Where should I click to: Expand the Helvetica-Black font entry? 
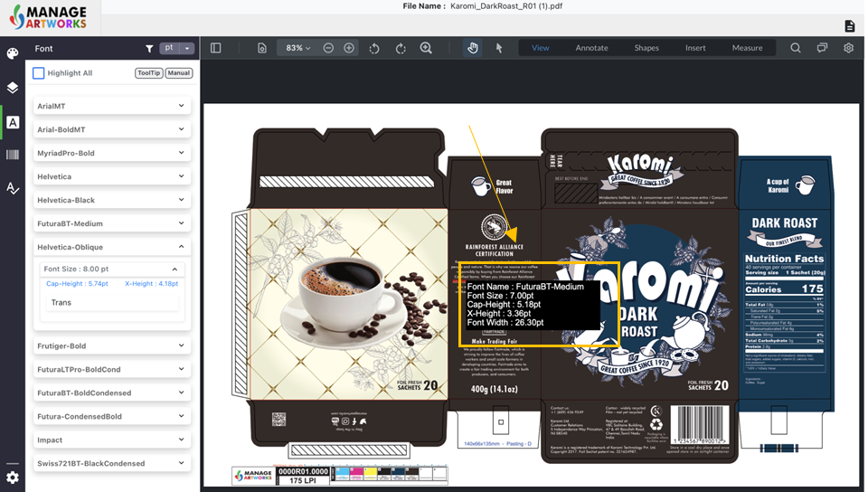click(112, 200)
